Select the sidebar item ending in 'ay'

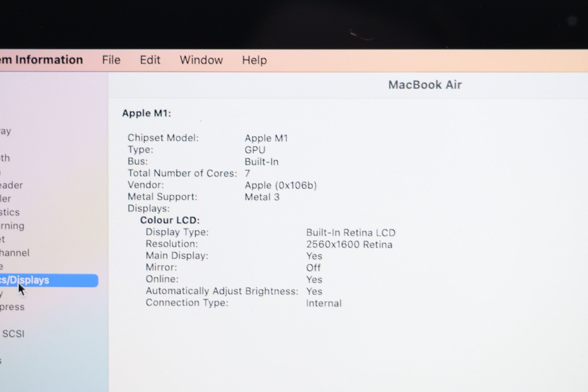click(x=6, y=132)
